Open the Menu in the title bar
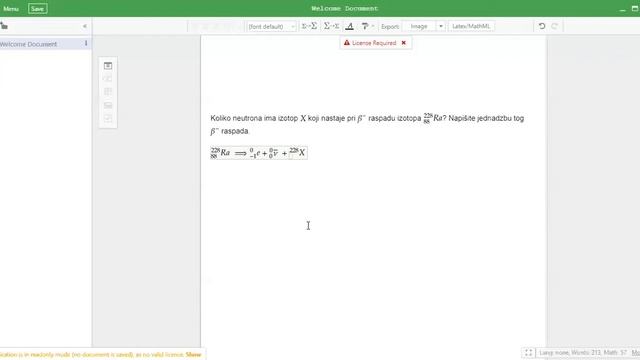Viewport: 640px width, 360px height. coord(11,9)
